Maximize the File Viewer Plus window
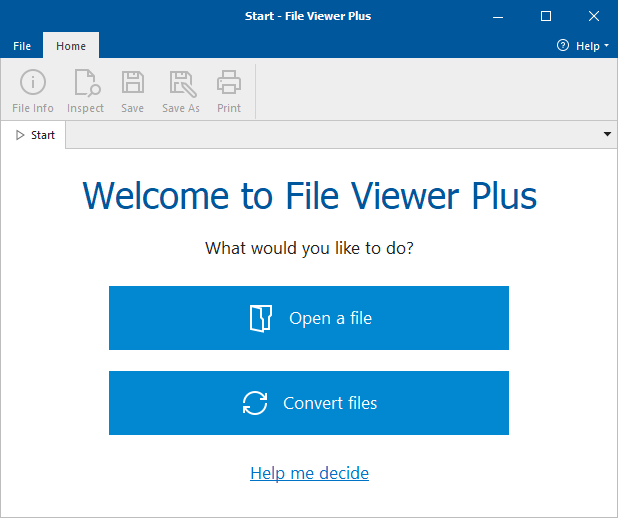 [x=545, y=16]
